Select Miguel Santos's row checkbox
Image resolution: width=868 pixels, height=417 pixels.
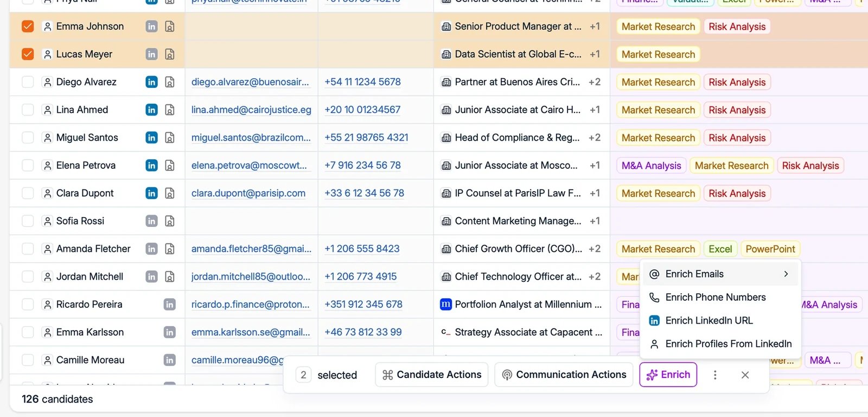[28, 138]
